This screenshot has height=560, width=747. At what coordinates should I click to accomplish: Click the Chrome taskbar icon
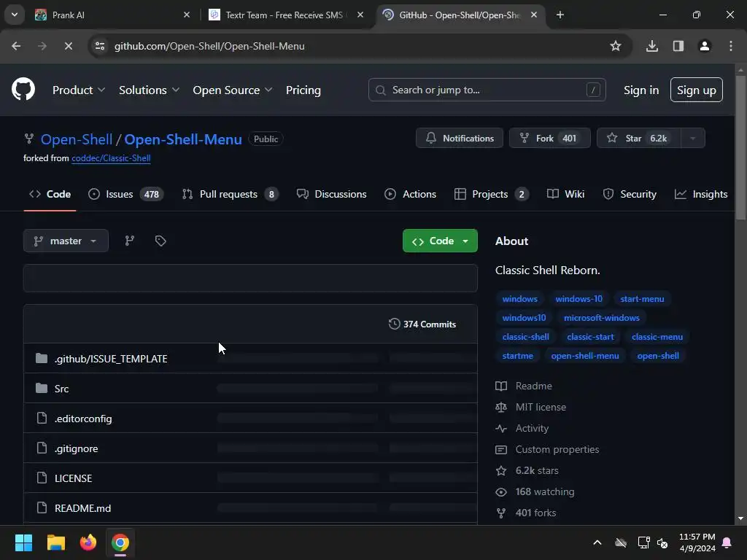[120, 542]
